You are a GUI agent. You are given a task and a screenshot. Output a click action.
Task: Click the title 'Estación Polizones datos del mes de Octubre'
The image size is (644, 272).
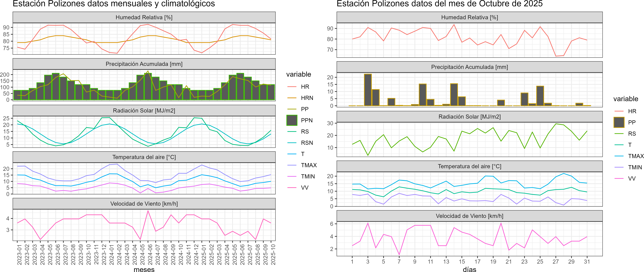pyautogui.click(x=440, y=4)
